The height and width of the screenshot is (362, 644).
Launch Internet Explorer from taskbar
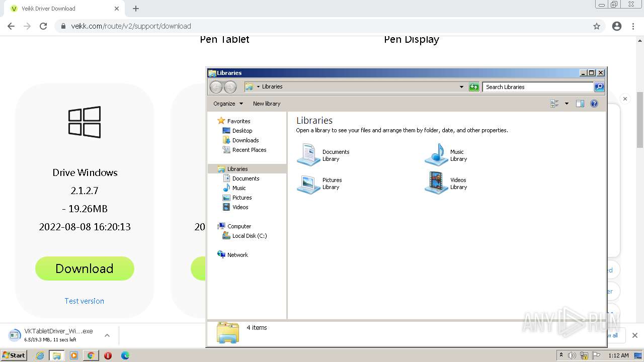tap(40, 355)
